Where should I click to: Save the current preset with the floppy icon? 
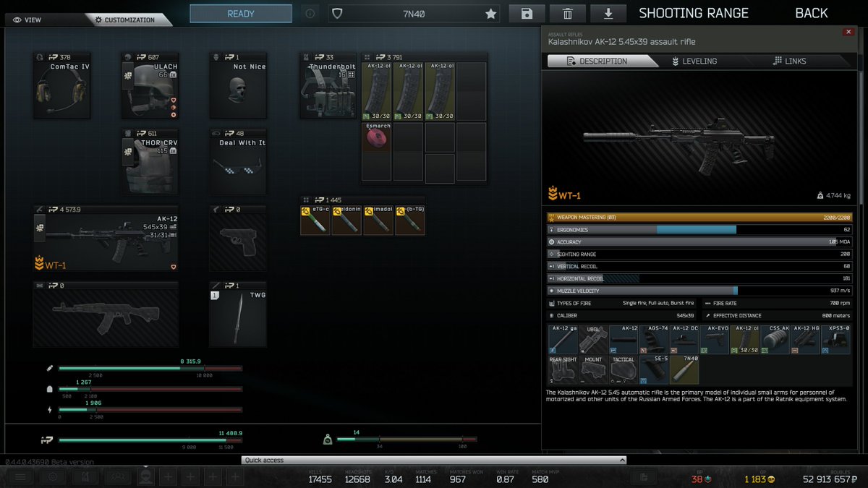[527, 14]
